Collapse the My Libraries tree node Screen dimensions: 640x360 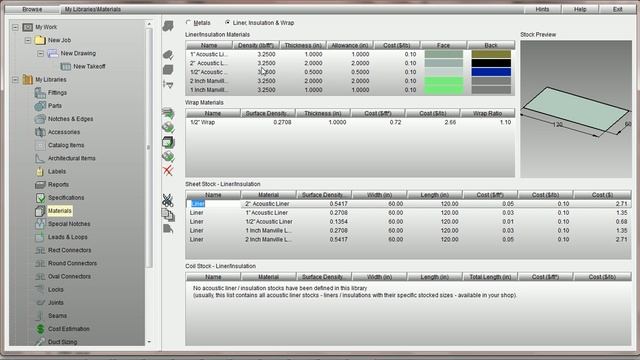15,80
